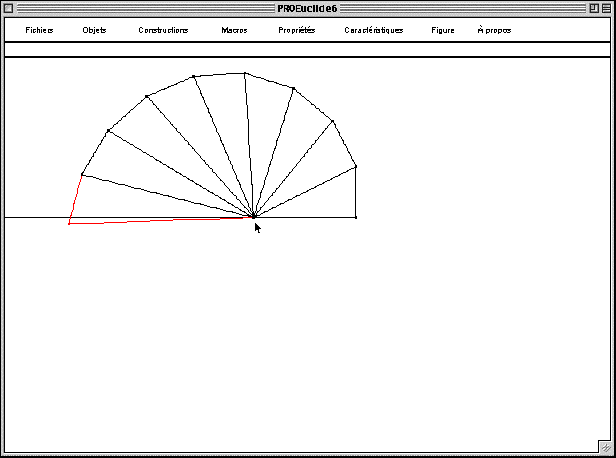Select the central vertex where all segments meet
Viewport: 616px width, 458px height.
254,216
